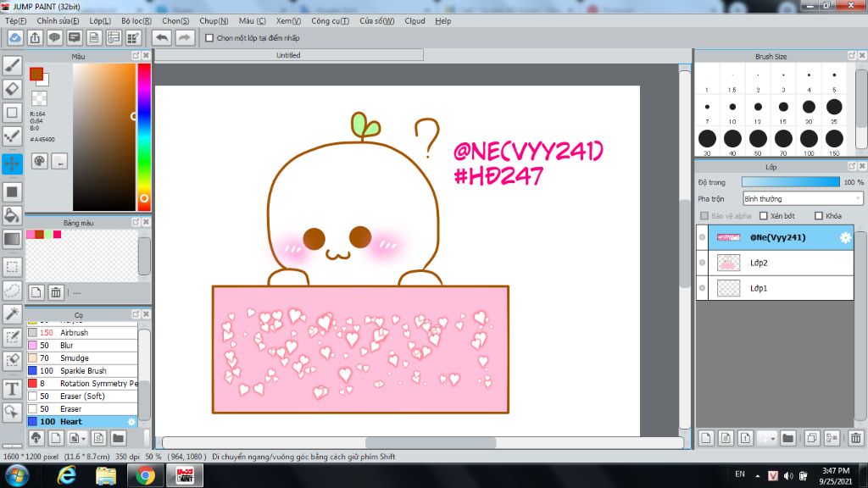
Task: Pick the Magic Wand selection tool
Action: pyautogui.click(x=12, y=314)
